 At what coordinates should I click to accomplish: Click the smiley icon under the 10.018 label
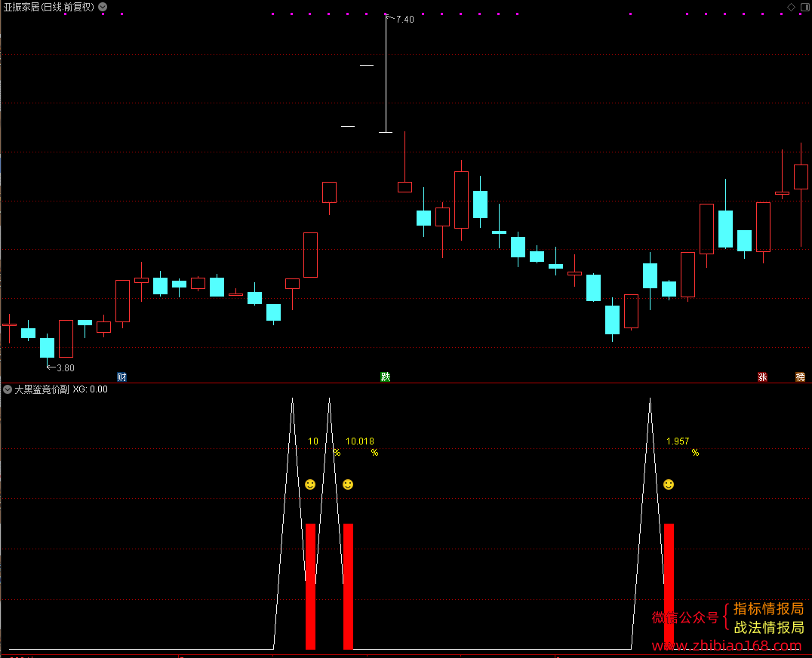coord(348,484)
